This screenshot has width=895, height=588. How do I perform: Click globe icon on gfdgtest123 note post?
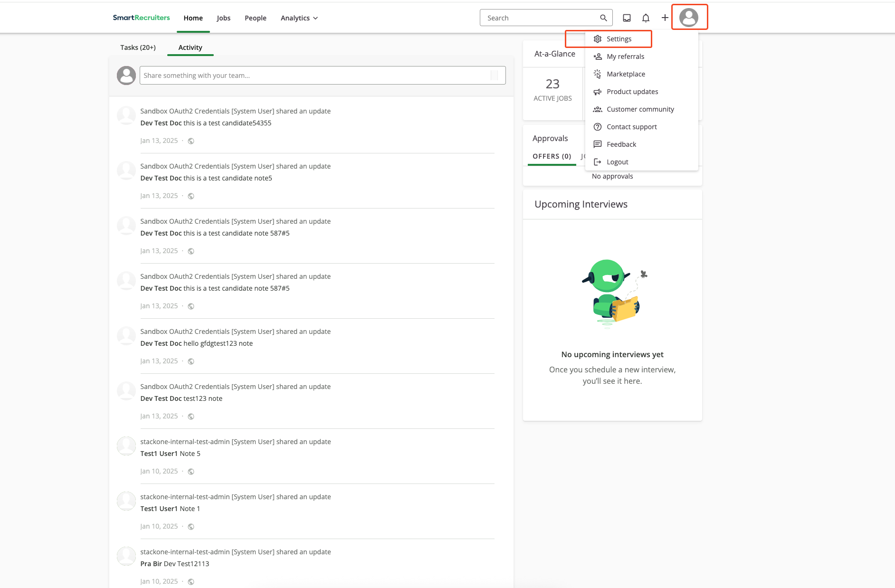pyautogui.click(x=191, y=361)
